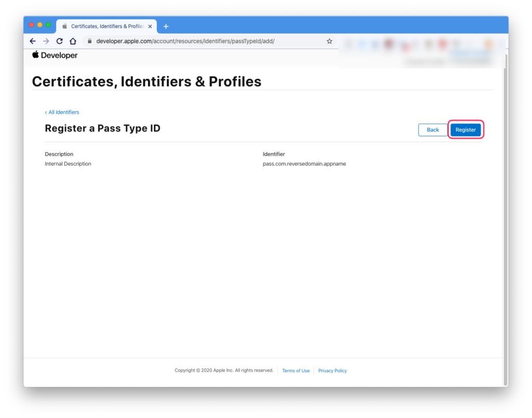Click the padlock site security icon
The height and width of the screenshot is (418, 532).
coord(89,41)
